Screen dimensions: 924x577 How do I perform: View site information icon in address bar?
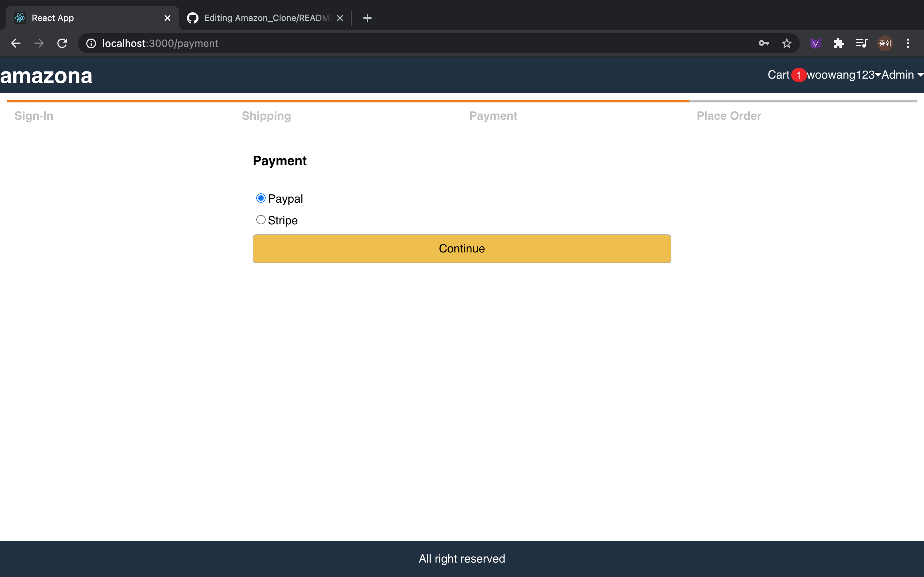pyautogui.click(x=91, y=43)
